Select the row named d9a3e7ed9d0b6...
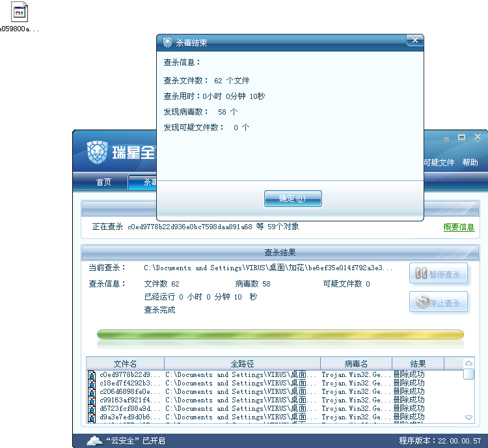Viewport: 488px width, 448px height. coord(275,417)
